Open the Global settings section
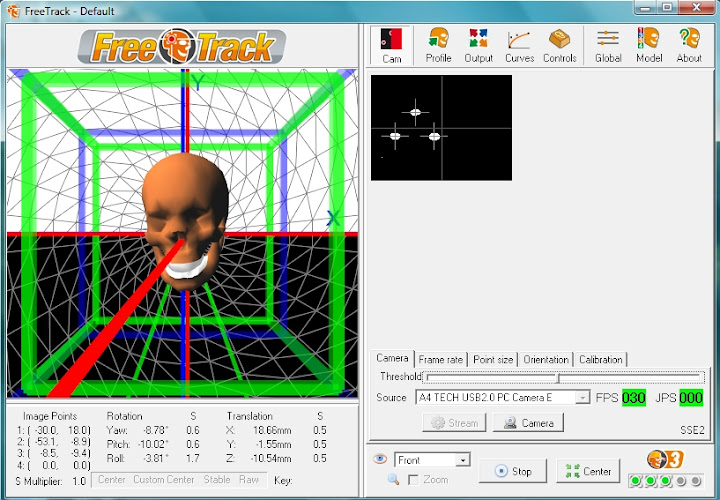Image resolution: width=720 pixels, height=500 pixels. [x=608, y=45]
